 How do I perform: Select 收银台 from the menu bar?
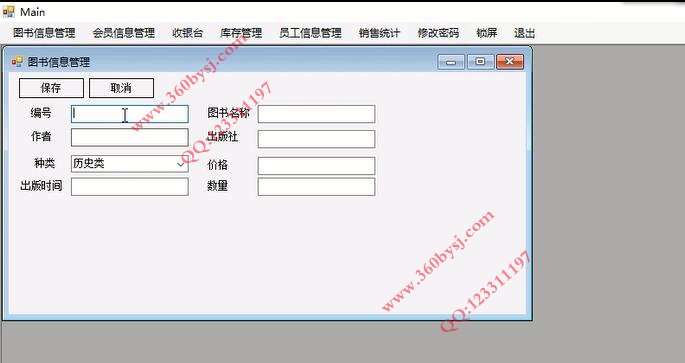coord(187,33)
